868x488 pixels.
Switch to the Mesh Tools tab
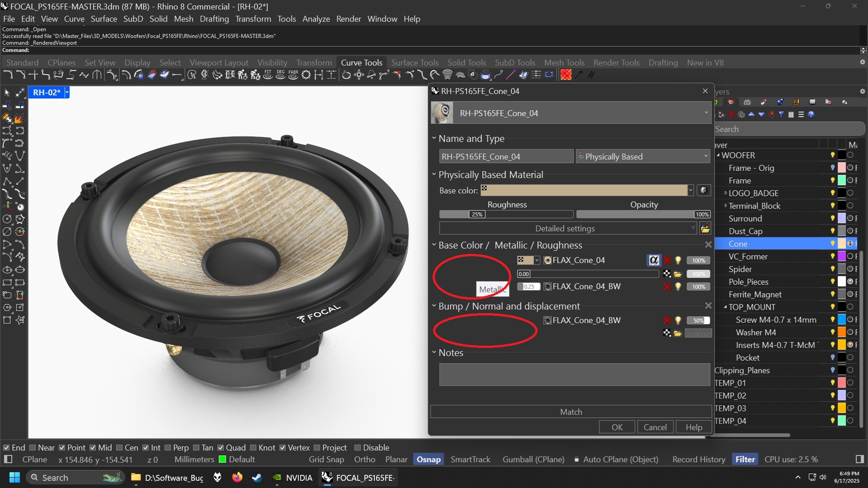click(564, 62)
